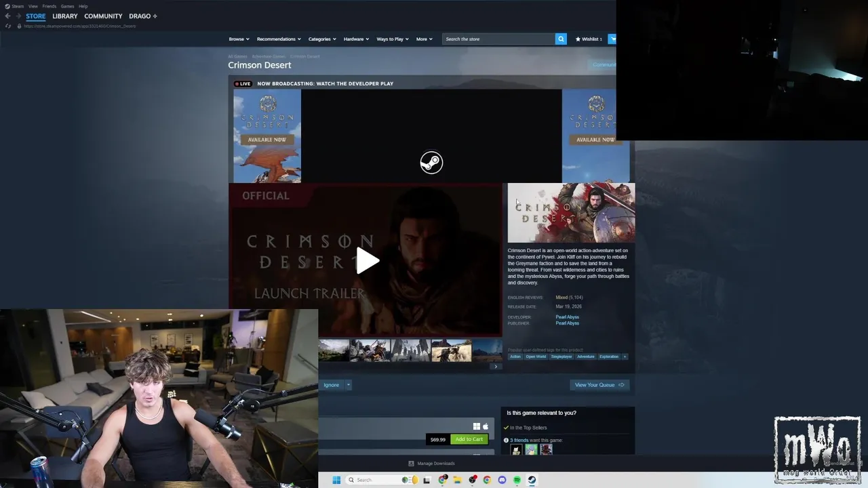
Task: Select the Adventure tag
Action: 585,357
